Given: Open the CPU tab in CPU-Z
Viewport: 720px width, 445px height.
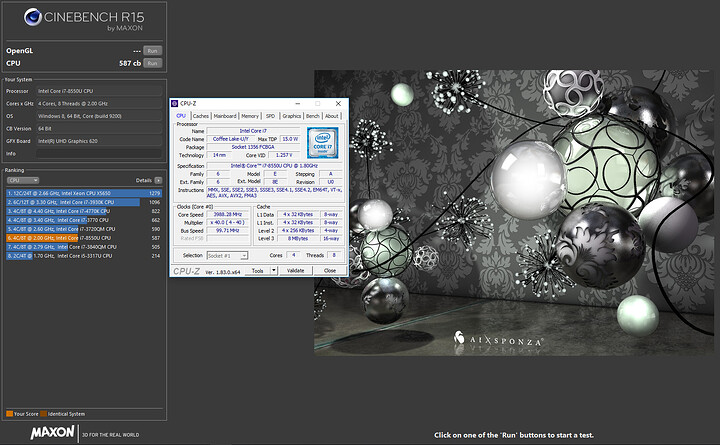Looking at the screenshot, I should coord(181,116).
